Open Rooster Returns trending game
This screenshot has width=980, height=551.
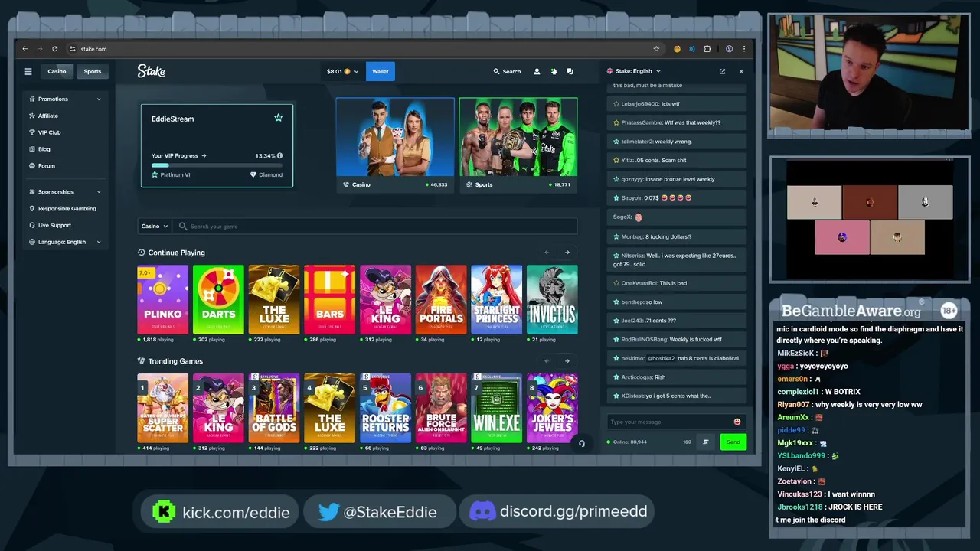(x=385, y=408)
